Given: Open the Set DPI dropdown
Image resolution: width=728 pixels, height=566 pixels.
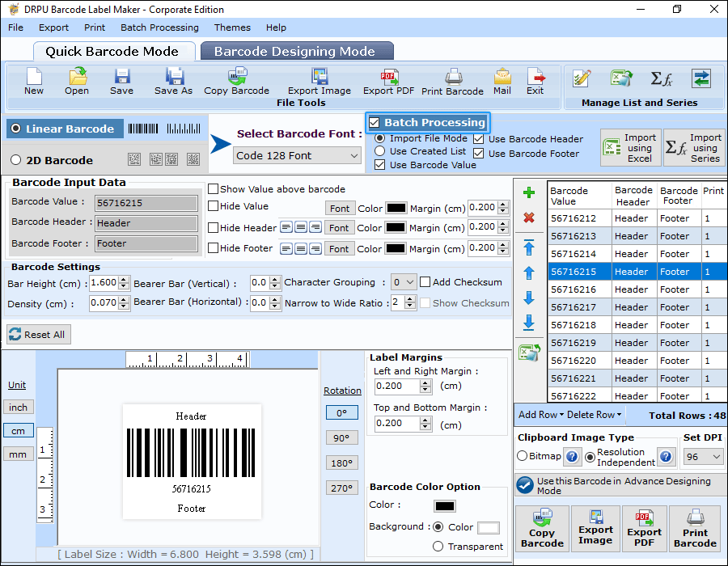Looking at the screenshot, I should pos(703,457).
